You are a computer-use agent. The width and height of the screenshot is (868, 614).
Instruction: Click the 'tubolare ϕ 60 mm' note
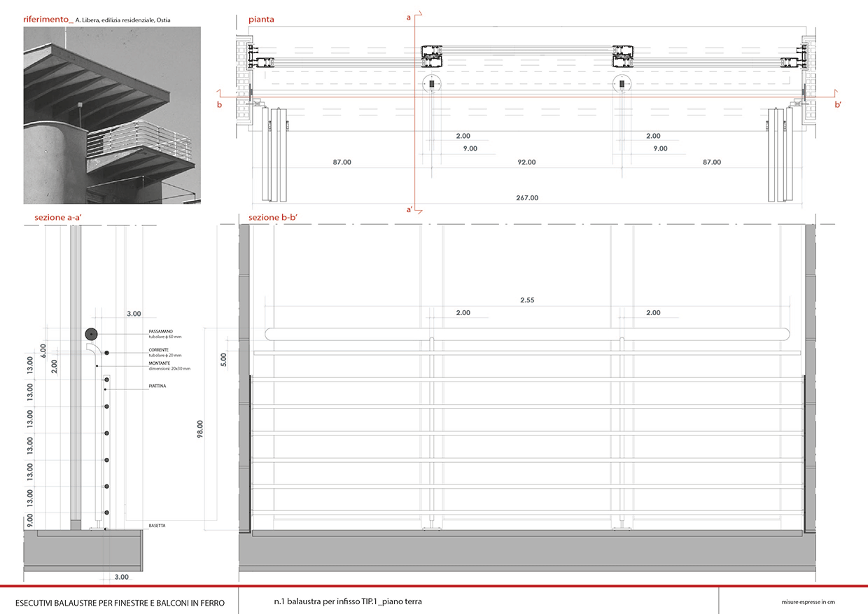[165, 337]
